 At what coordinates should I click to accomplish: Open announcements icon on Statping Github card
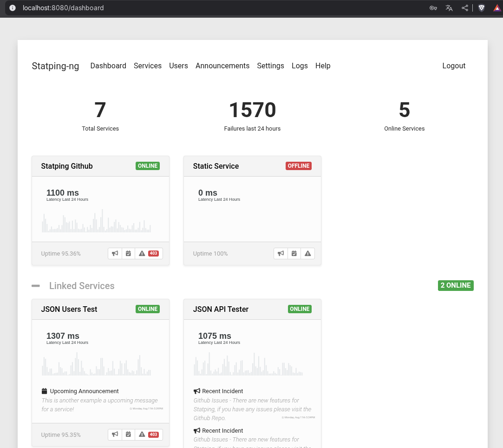click(x=115, y=253)
